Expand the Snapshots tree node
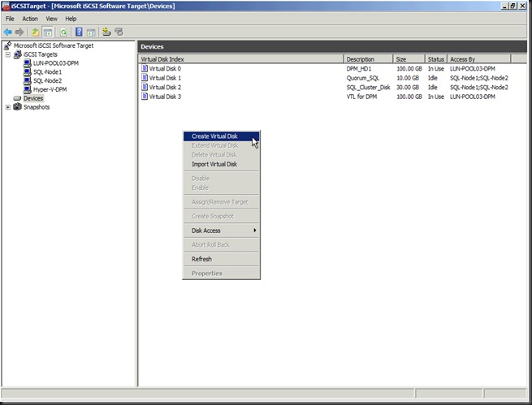This screenshot has height=405, width=532. (x=8, y=107)
